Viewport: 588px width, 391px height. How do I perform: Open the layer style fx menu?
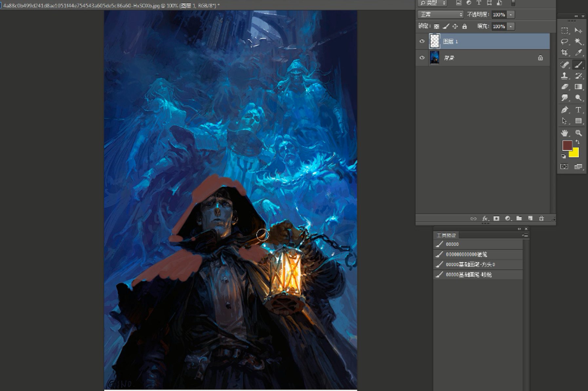[485, 219]
